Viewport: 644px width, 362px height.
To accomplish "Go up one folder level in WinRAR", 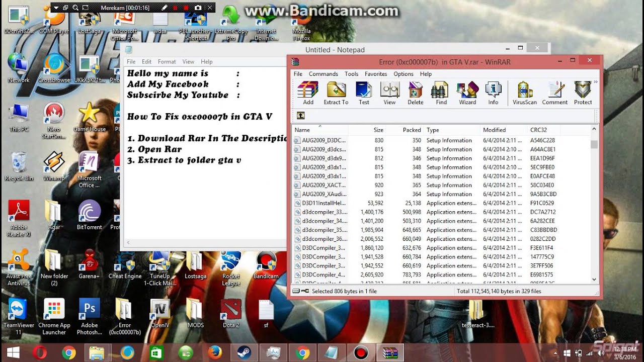I will (300, 116).
